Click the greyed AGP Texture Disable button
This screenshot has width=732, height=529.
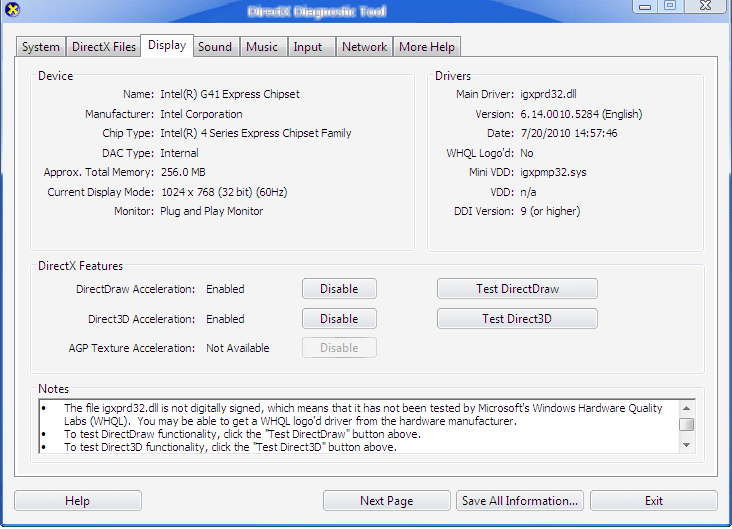click(339, 348)
